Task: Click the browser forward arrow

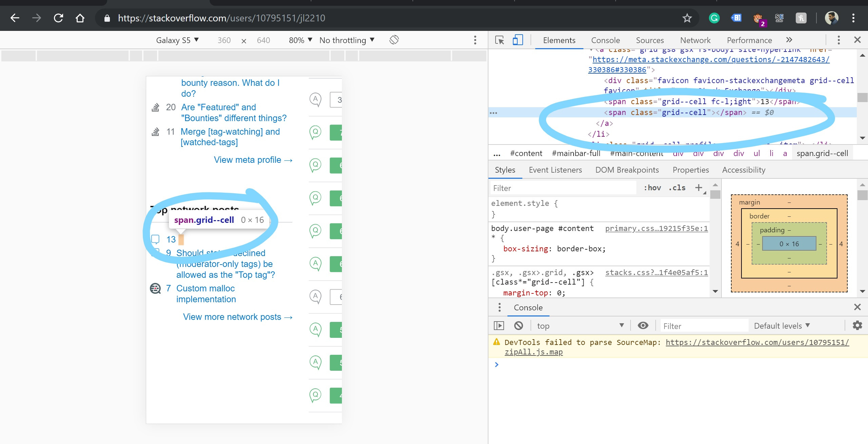Action: point(37,18)
